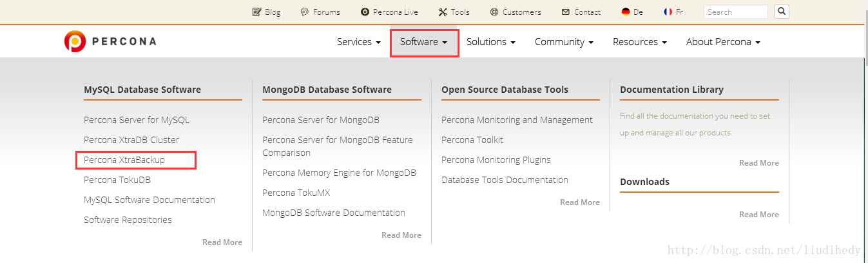Select Percona Server for MongoDB
868x263 pixels.
[321, 120]
